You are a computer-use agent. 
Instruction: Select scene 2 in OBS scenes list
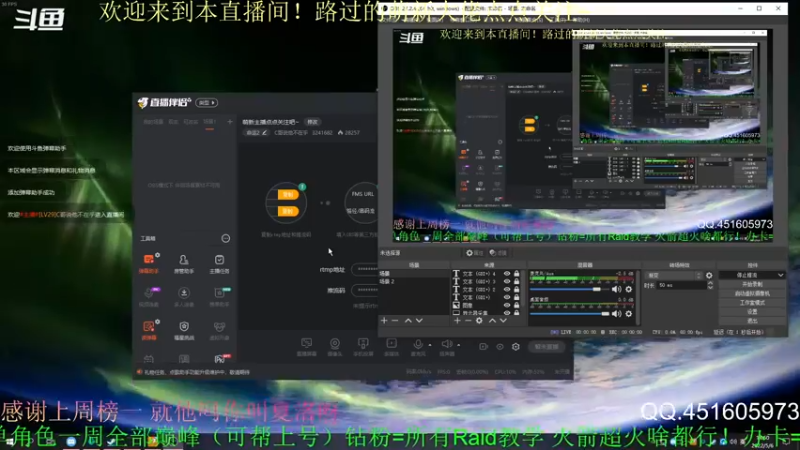pyautogui.click(x=414, y=281)
